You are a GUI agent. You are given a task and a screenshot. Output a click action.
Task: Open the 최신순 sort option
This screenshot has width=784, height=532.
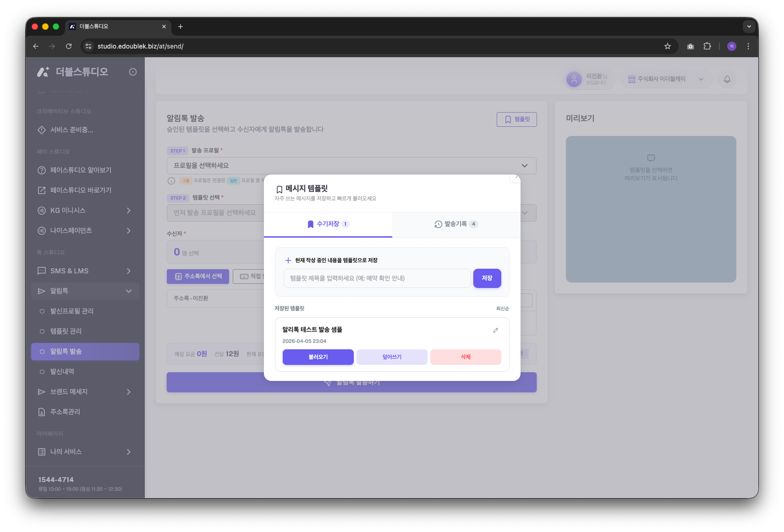pos(503,309)
